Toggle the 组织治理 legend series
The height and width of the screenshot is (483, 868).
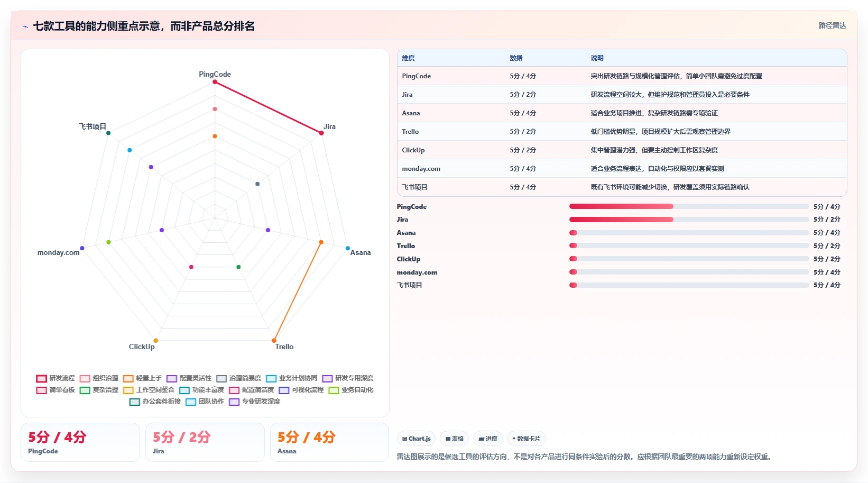(x=99, y=378)
